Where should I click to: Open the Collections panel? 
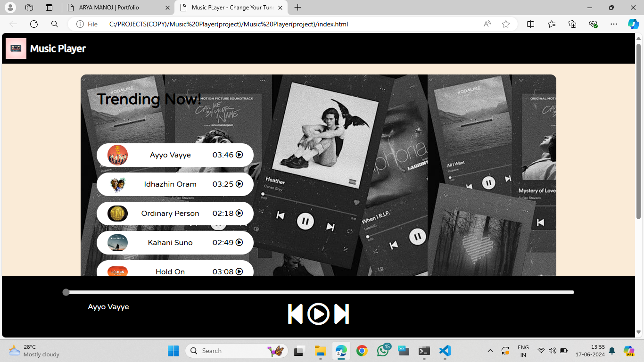tap(572, 24)
